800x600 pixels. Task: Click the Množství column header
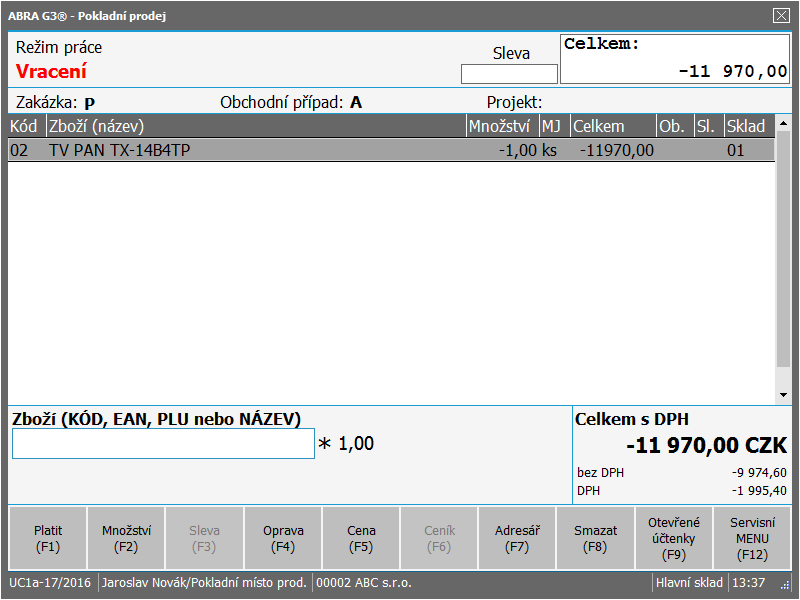(x=501, y=126)
